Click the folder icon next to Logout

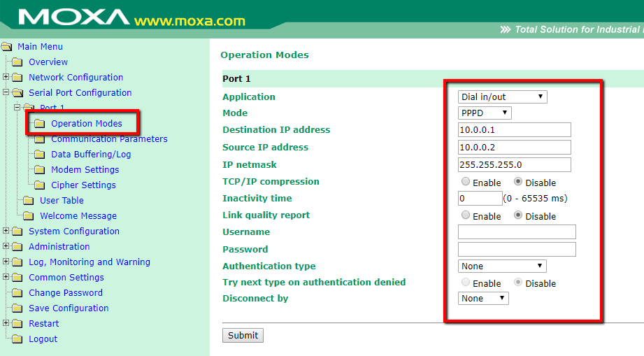(x=17, y=339)
